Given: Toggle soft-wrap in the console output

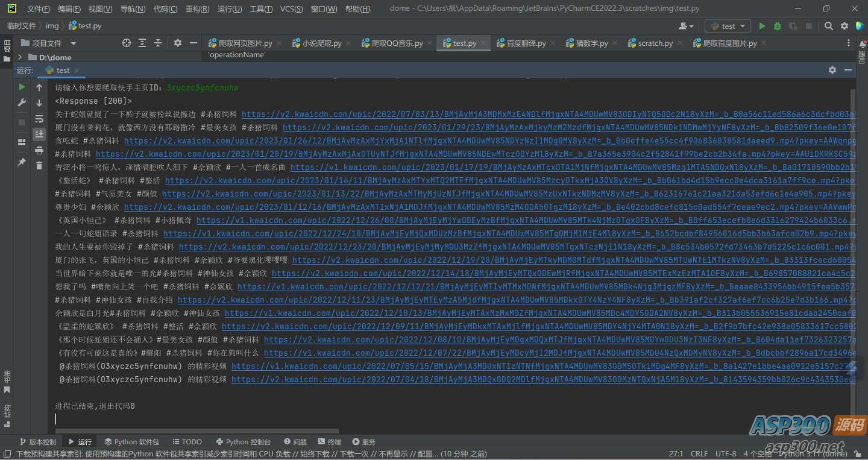Looking at the screenshot, I should pyautogui.click(x=39, y=119).
